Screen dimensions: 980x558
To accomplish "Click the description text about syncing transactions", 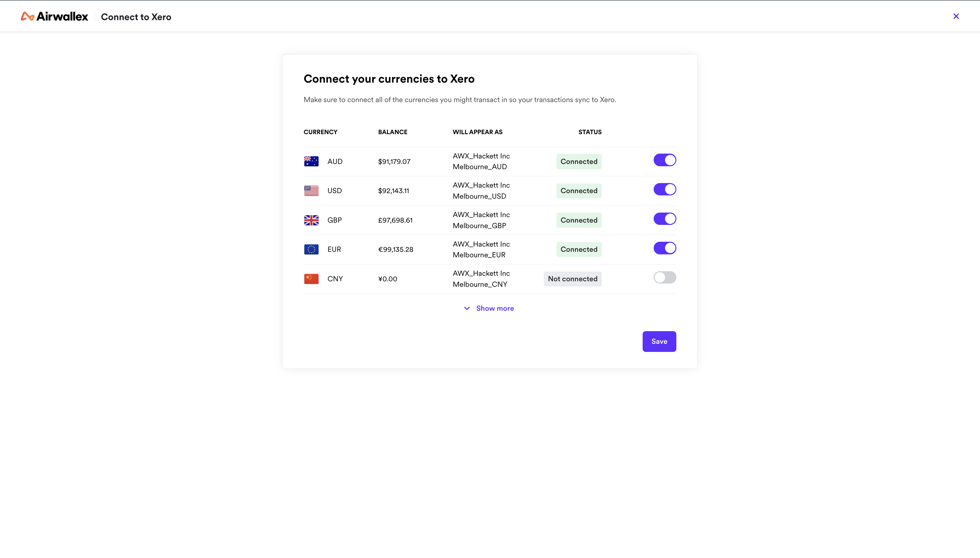I will [x=460, y=100].
